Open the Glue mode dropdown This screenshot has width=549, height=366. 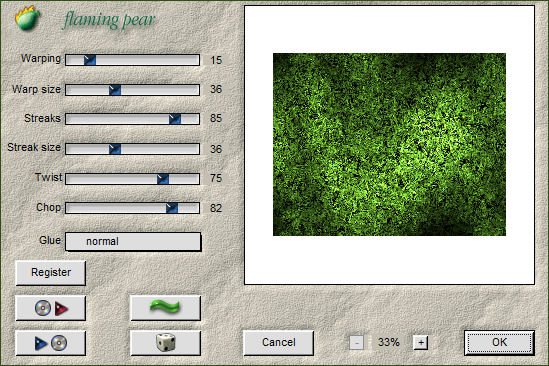tap(133, 241)
